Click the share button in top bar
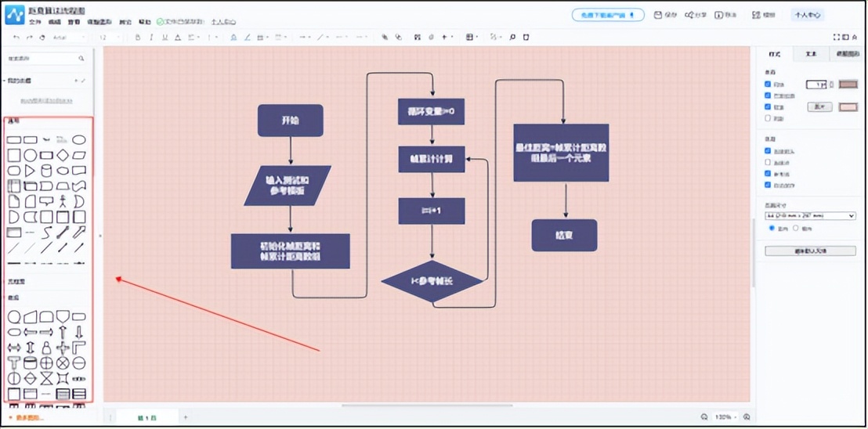Viewport: 868px width, 429px height. [696, 15]
